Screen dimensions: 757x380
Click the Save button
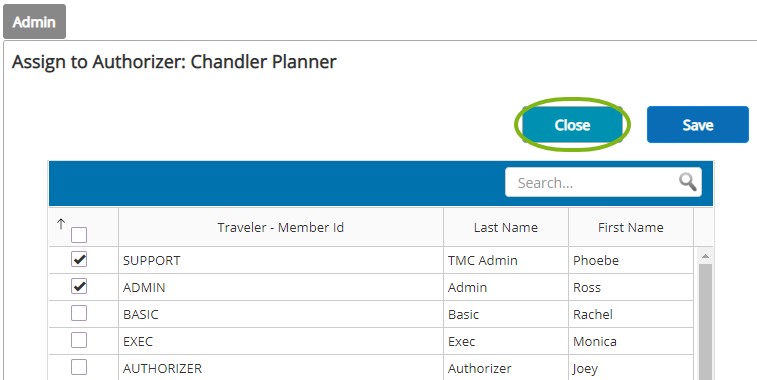(698, 125)
